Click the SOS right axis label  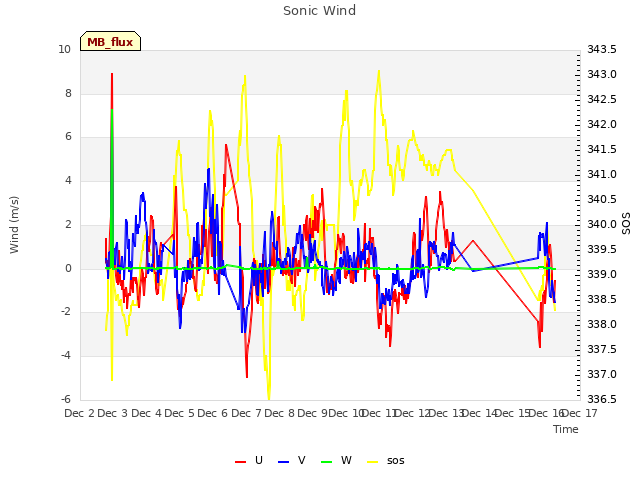pyautogui.click(x=626, y=223)
